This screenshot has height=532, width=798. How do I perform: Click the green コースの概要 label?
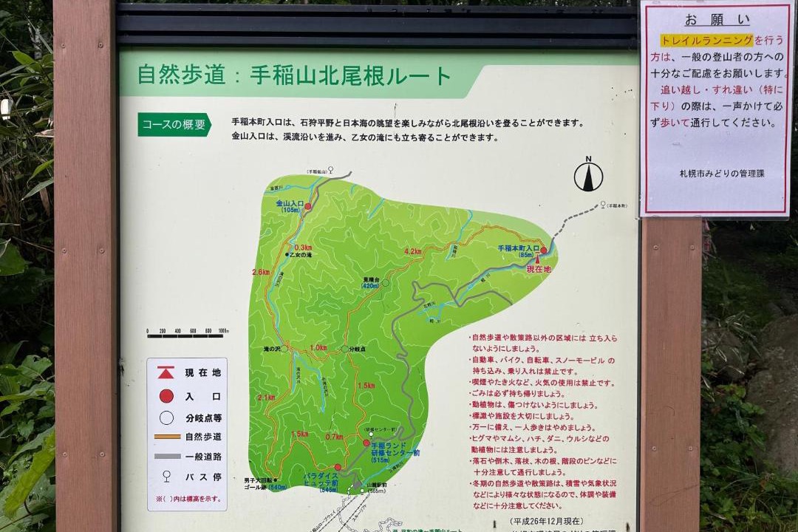pyautogui.click(x=174, y=124)
